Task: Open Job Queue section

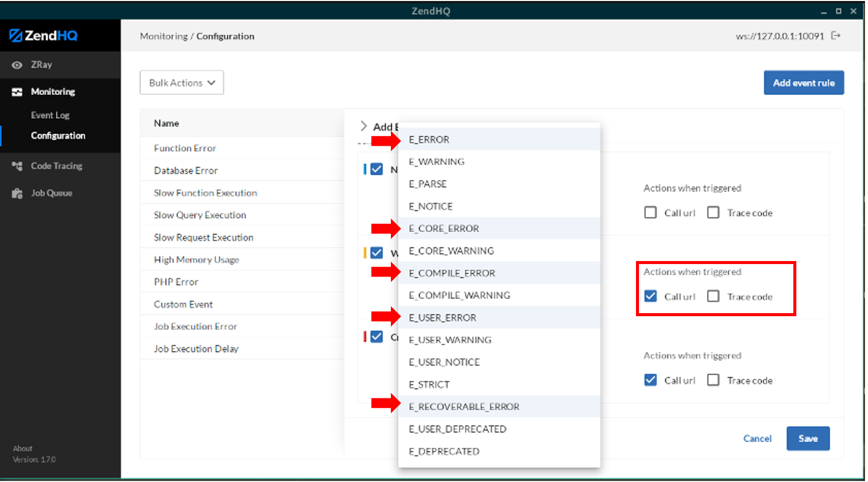Action: [x=60, y=193]
